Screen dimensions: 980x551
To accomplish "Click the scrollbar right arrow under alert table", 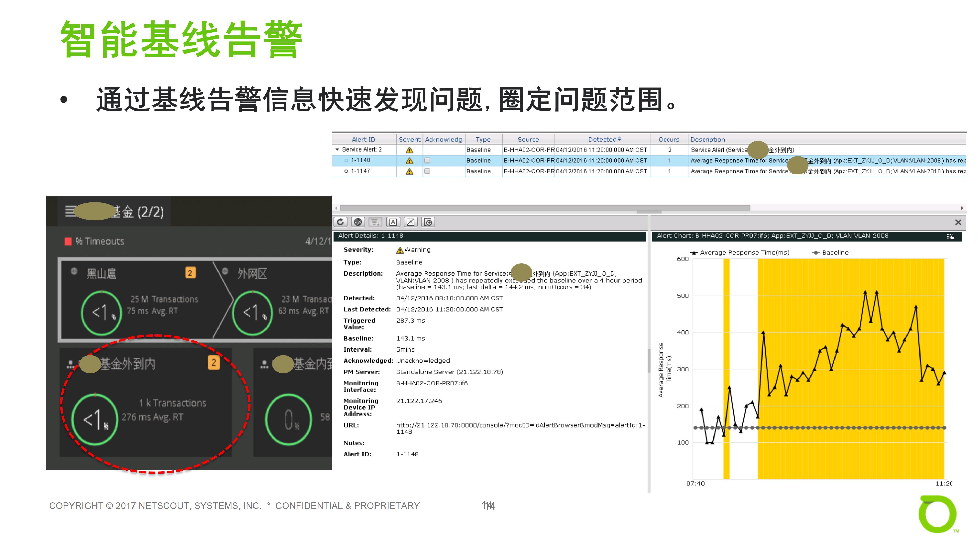I will tap(962, 208).
